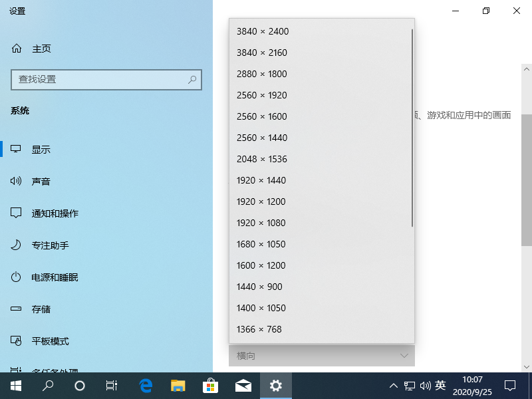532x399 pixels.
Task: Expand the orientation dropdown showing 横向
Action: [x=322, y=356]
